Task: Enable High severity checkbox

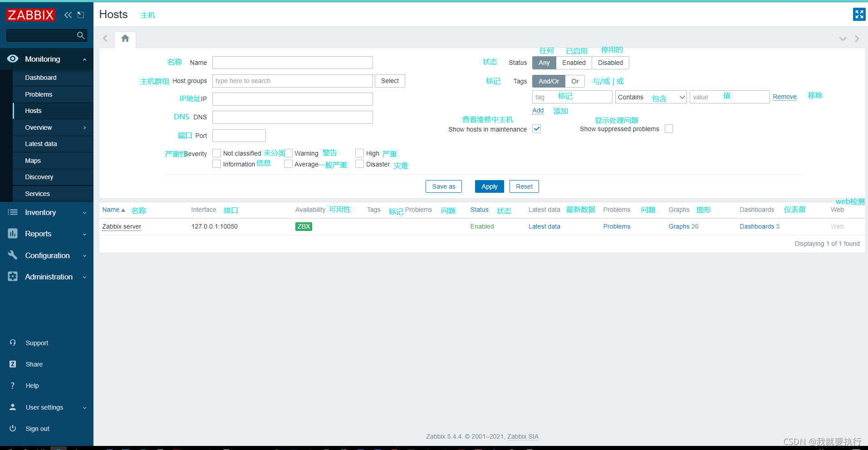Action: (x=360, y=153)
